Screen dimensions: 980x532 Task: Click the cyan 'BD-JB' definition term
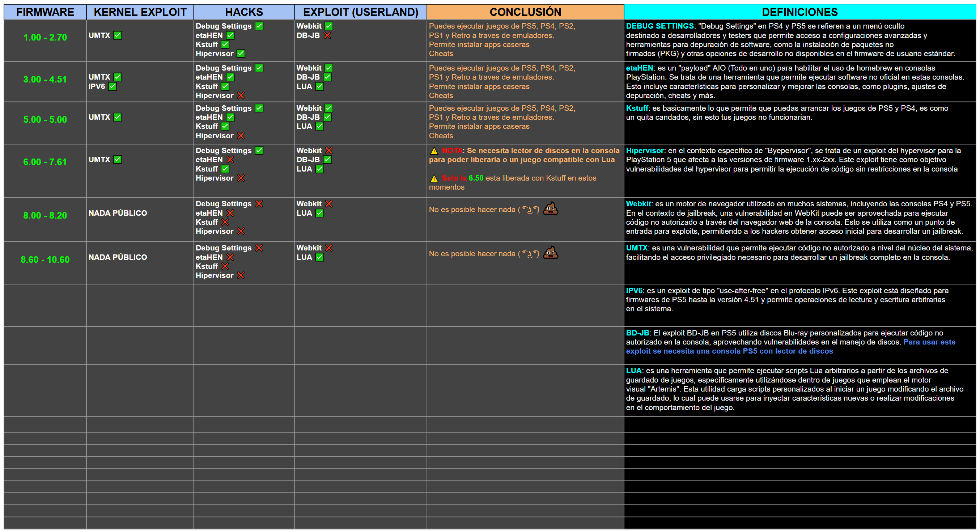click(638, 333)
